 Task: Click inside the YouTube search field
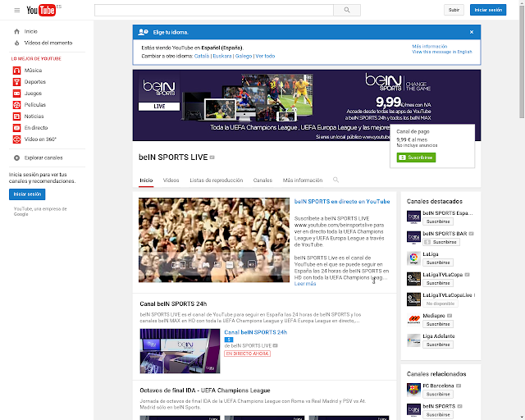(214, 10)
